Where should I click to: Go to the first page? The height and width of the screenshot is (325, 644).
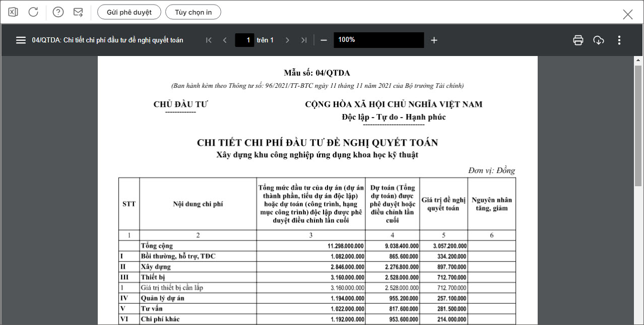pos(209,40)
